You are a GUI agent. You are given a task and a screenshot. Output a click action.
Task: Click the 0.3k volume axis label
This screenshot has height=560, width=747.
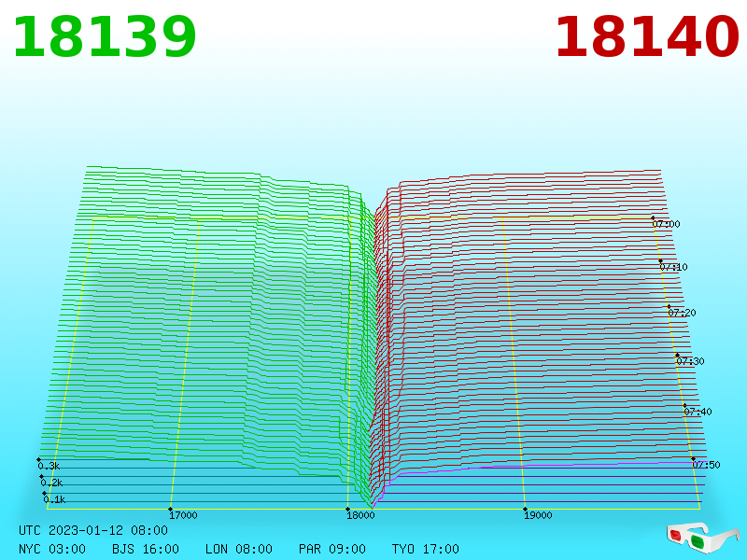pyautogui.click(x=49, y=466)
